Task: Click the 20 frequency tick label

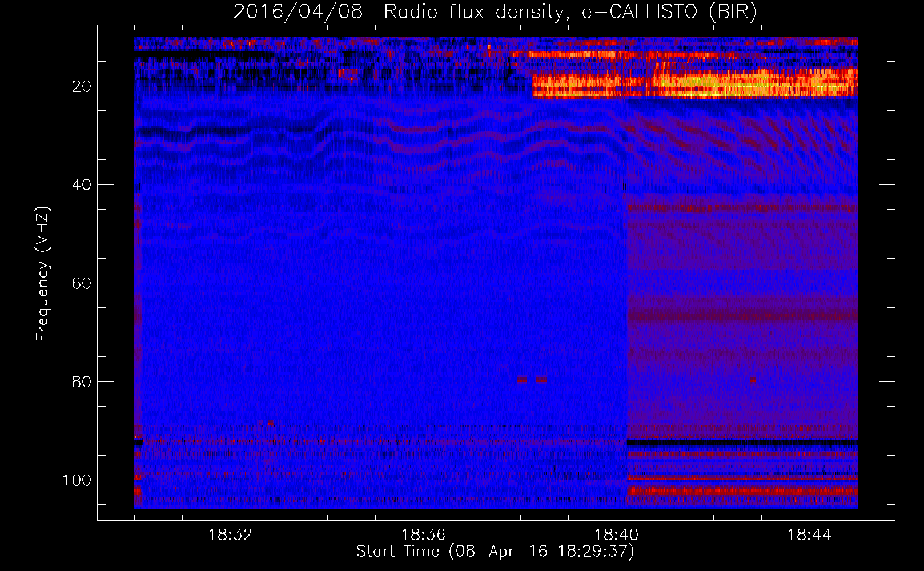Action: point(82,86)
